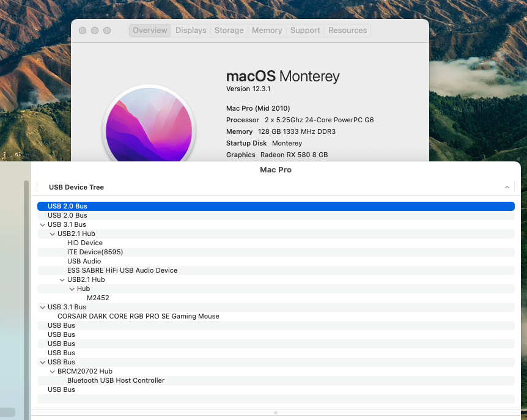Go to the Support tab
This screenshot has width=527, height=420.
click(x=305, y=31)
